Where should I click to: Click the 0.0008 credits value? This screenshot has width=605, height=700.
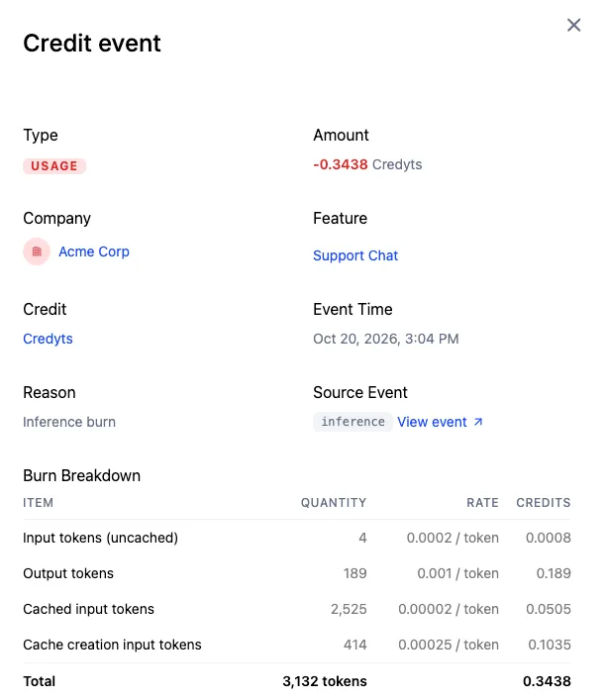click(x=549, y=538)
